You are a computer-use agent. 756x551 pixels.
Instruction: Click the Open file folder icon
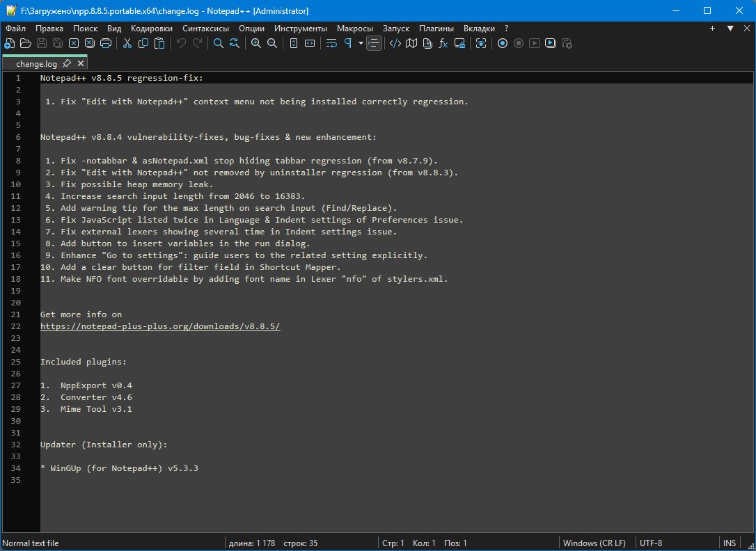click(25, 43)
